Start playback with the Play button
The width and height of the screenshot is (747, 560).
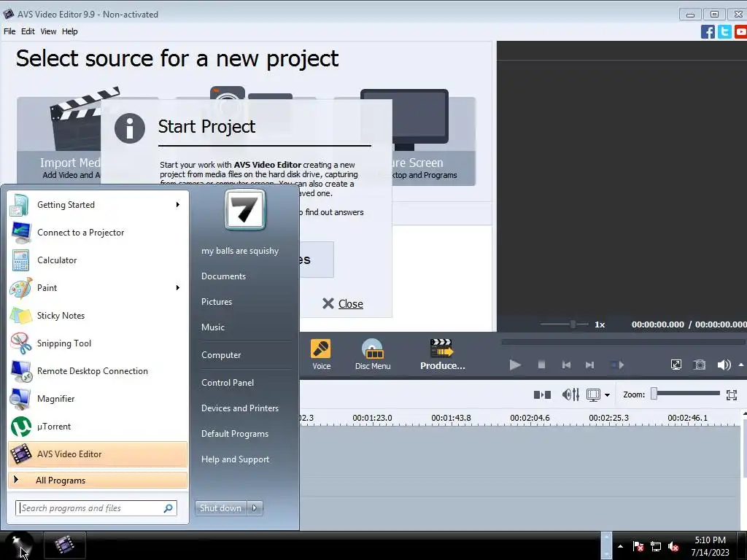[514, 365]
